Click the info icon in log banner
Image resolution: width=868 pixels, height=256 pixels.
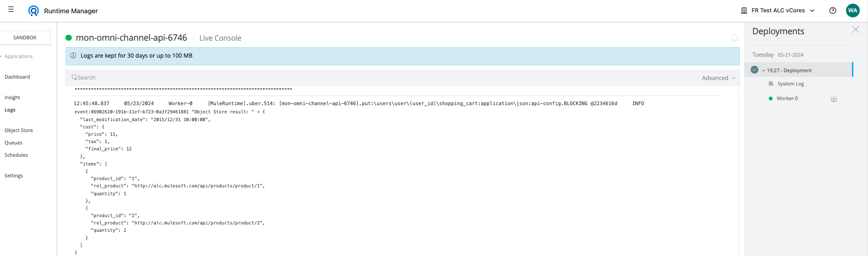point(73,56)
